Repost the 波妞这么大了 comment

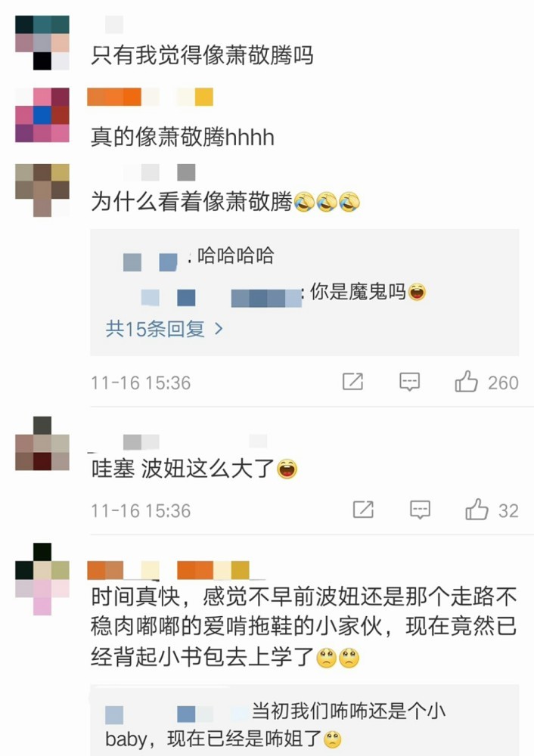coord(363,509)
